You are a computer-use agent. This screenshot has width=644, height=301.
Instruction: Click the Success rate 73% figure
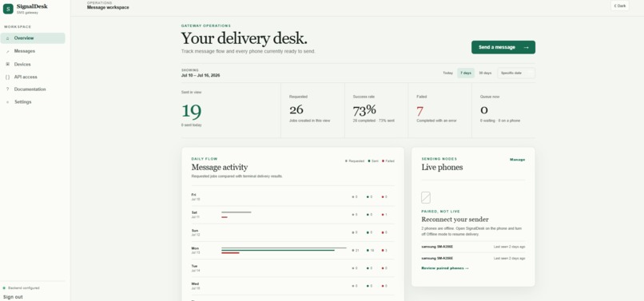pyautogui.click(x=364, y=109)
